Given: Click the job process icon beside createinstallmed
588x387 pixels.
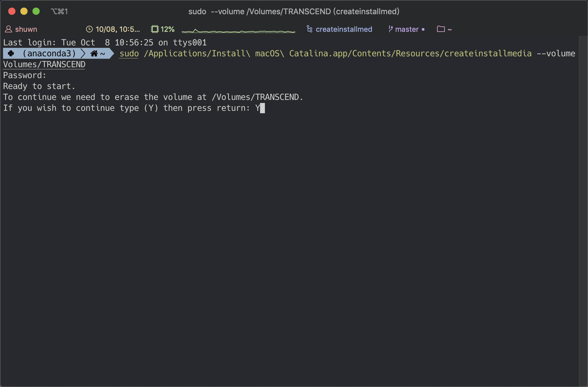Looking at the screenshot, I should click(309, 29).
